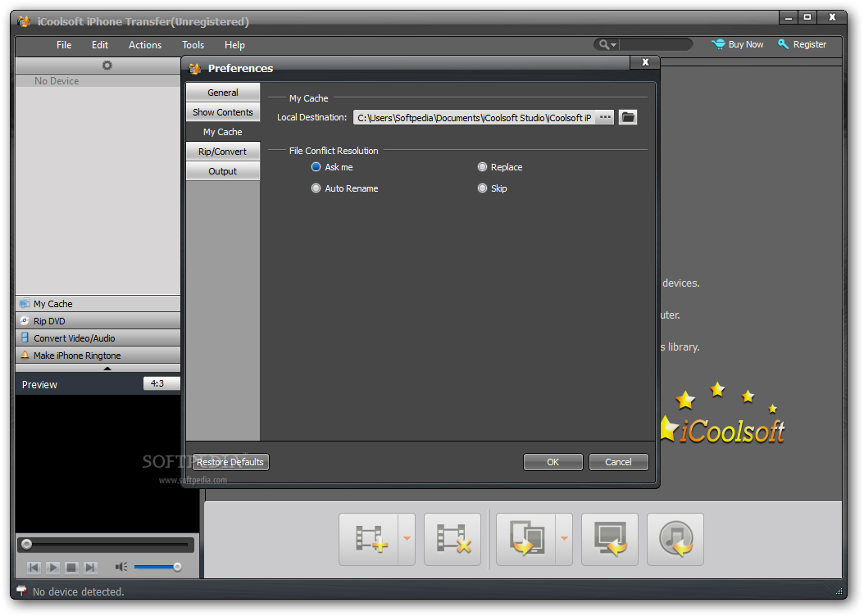The width and height of the screenshot is (864, 616).
Task: Switch to the Output preferences tab
Action: pos(223,171)
